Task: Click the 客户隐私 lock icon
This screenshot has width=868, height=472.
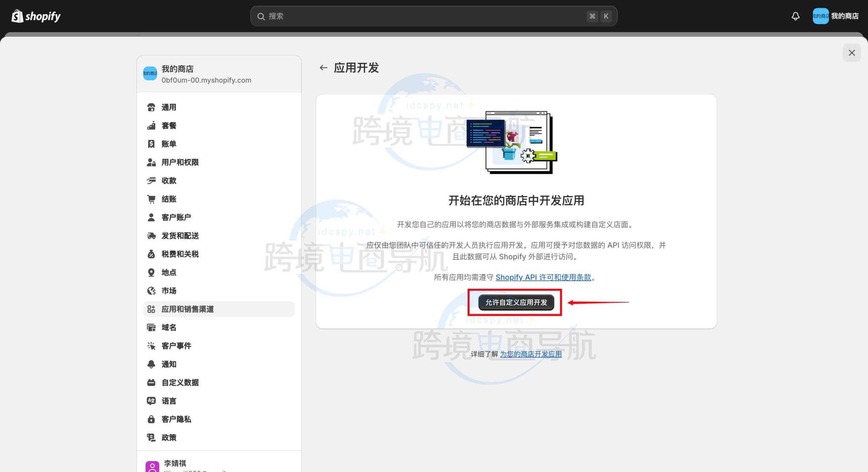Action: (151, 419)
